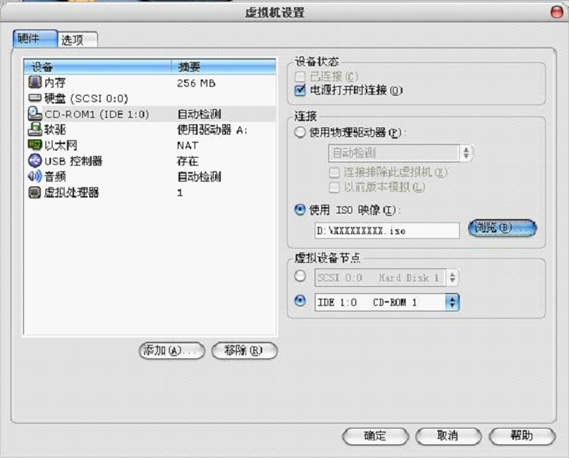
Task: Select the USB controller icon
Action: click(x=35, y=160)
